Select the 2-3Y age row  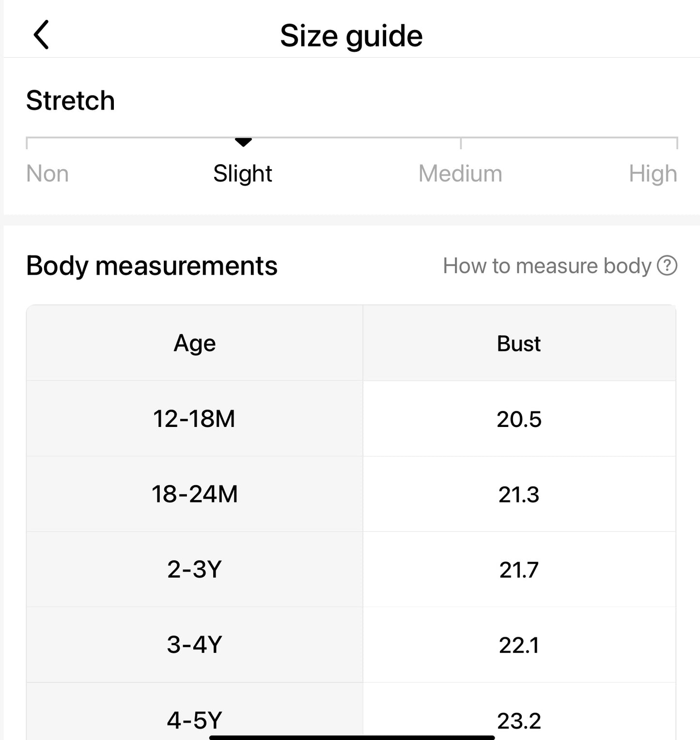point(194,569)
